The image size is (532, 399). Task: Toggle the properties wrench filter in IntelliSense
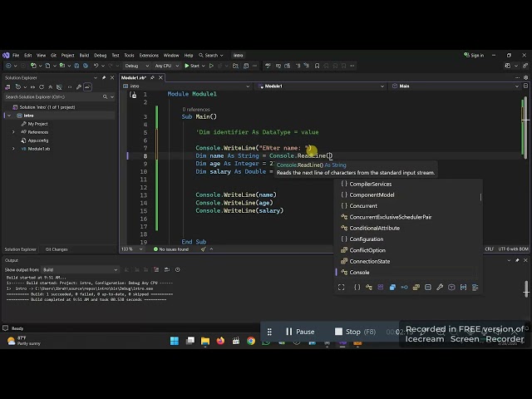440,288
